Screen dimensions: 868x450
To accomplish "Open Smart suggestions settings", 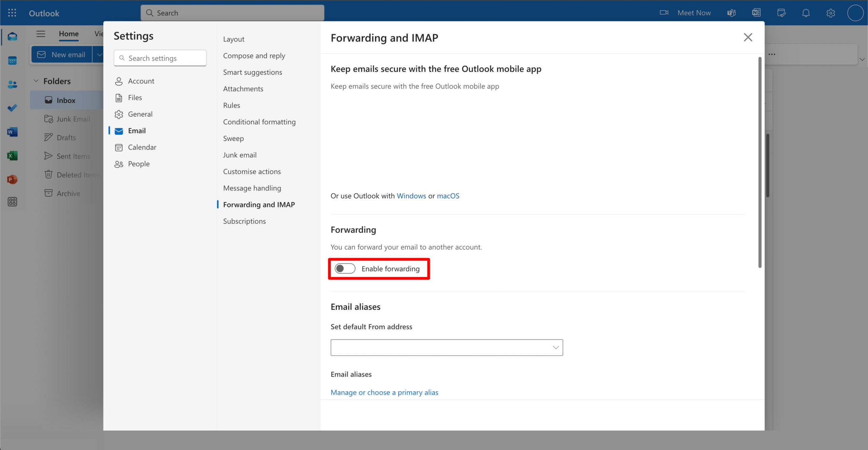I will [253, 72].
